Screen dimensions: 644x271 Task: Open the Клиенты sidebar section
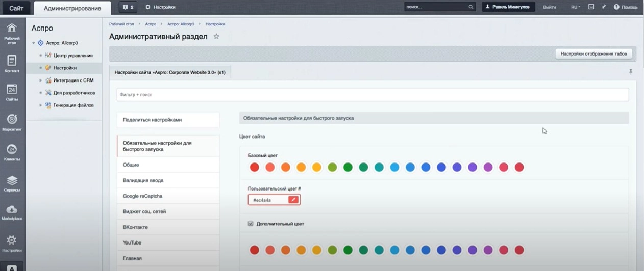(x=12, y=153)
